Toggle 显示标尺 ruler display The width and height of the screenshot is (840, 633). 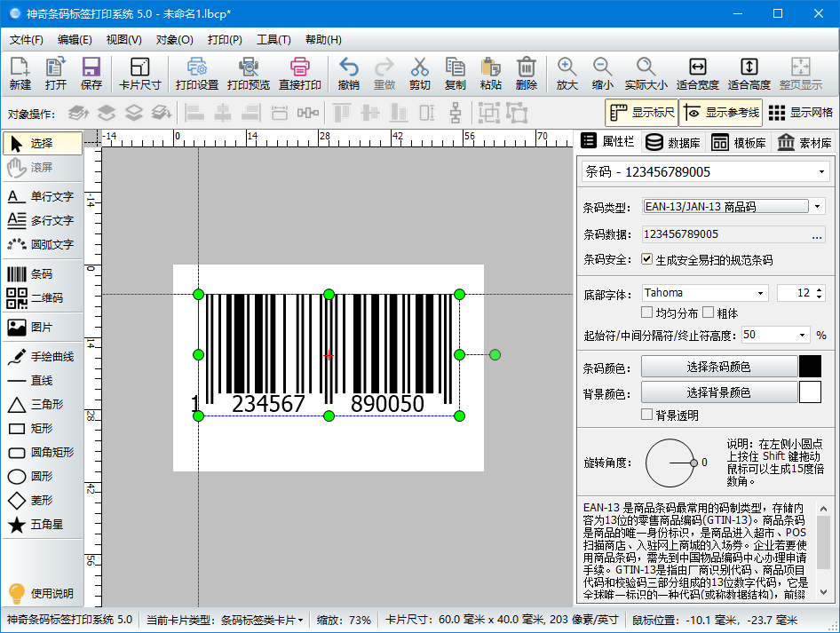(x=642, y=113)
